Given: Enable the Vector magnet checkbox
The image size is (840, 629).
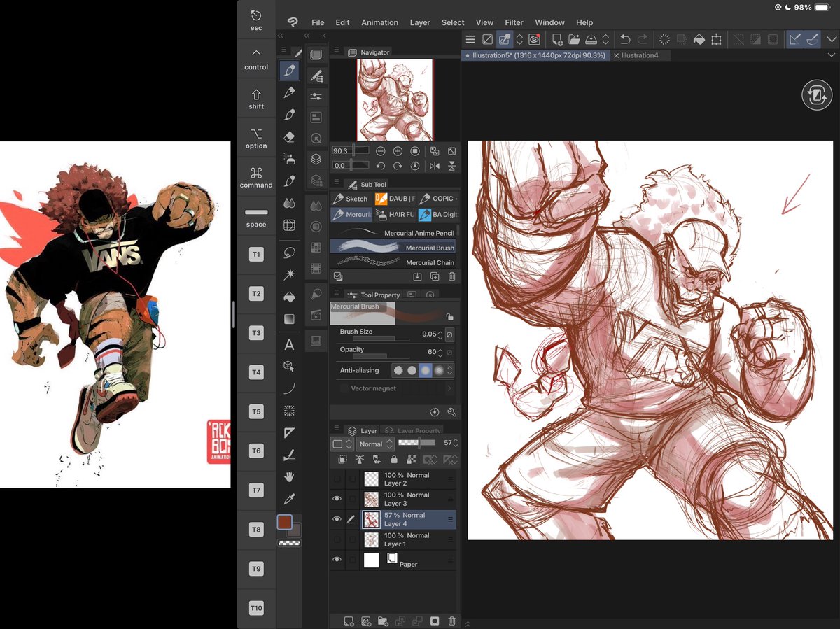Looking at the screenshot, I should coord(344,388).
